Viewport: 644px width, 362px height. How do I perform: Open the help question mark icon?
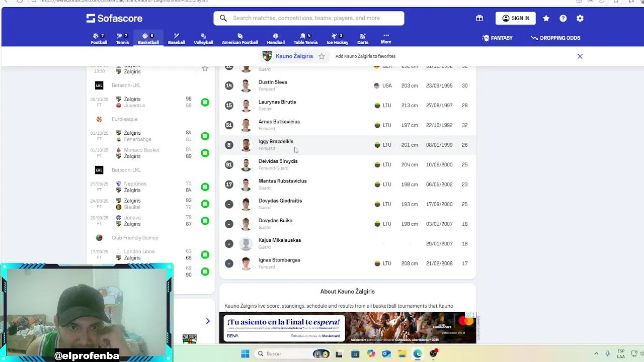pyautogui.click(x=563, y=18)
